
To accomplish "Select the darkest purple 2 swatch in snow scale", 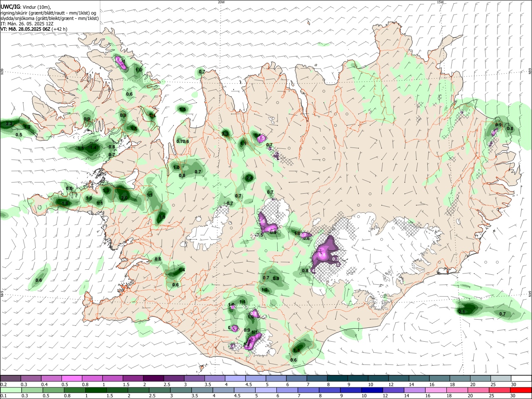I will [153, 378].
